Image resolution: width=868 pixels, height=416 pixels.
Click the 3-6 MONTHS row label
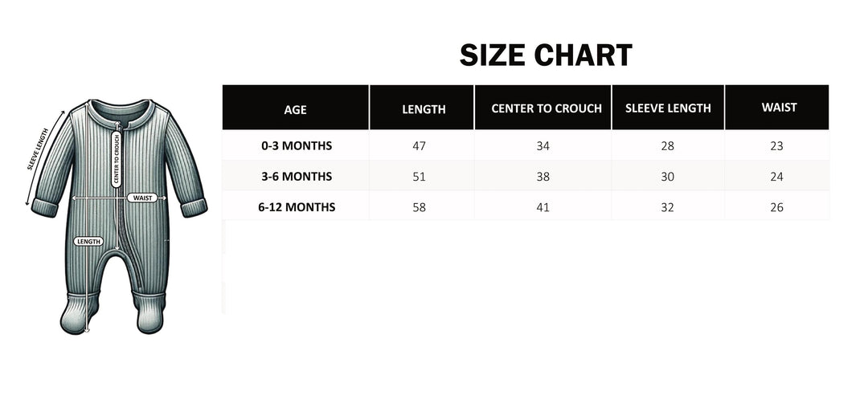coord(297,177)
